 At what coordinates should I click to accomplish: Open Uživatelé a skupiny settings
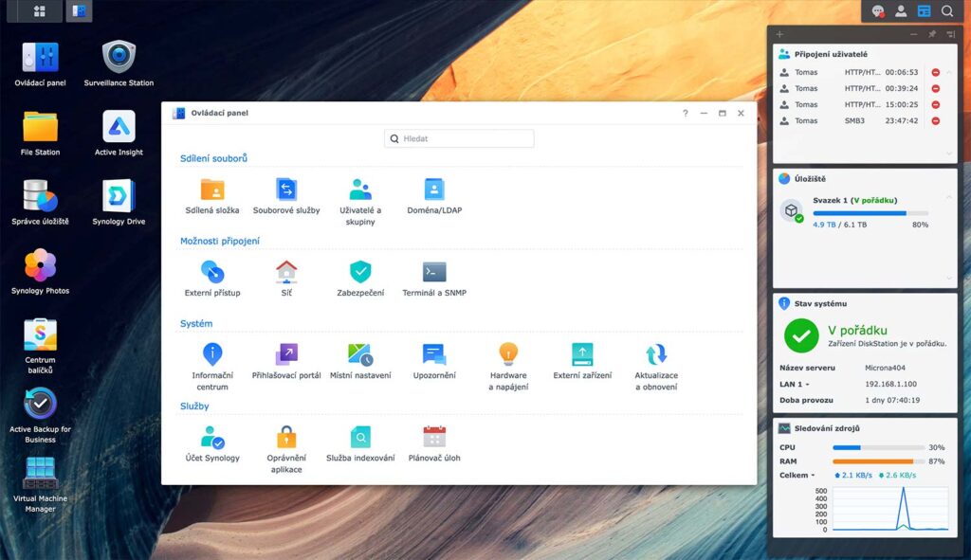click(360, 203)
